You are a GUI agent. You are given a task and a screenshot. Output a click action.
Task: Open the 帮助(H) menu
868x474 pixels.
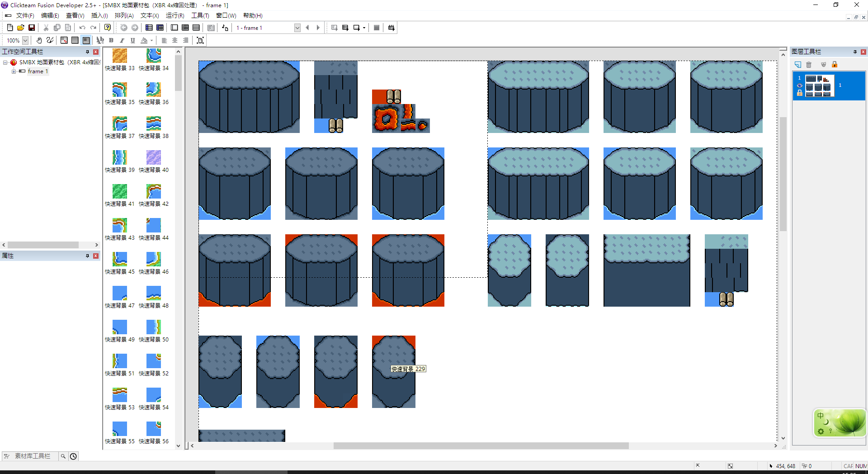tap(253, 15)
